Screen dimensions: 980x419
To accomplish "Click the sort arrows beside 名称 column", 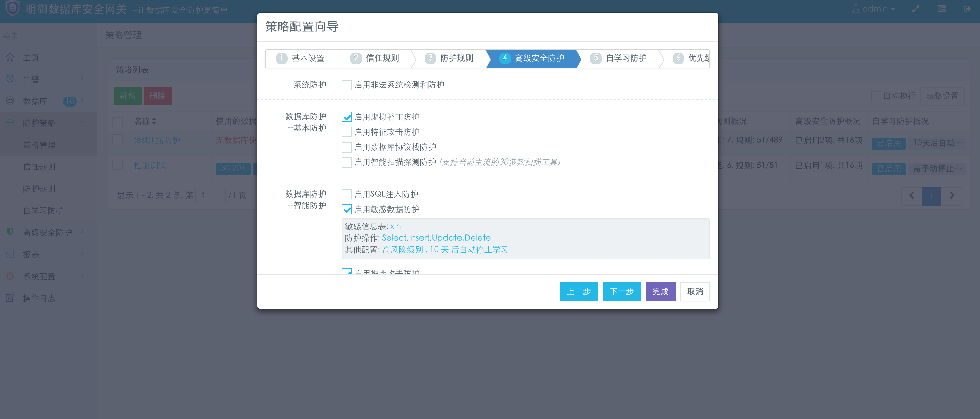I will (x=154, y=121).
